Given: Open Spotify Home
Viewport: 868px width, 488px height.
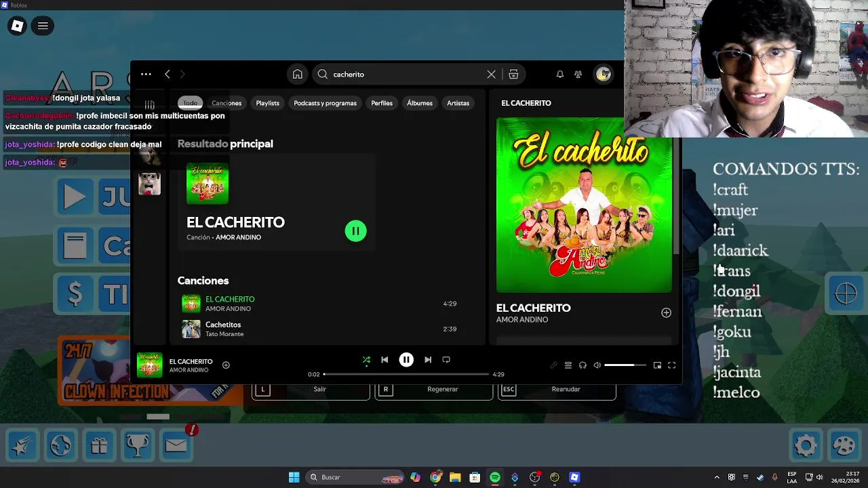Looking at the screenshot, I should point(297,75).
